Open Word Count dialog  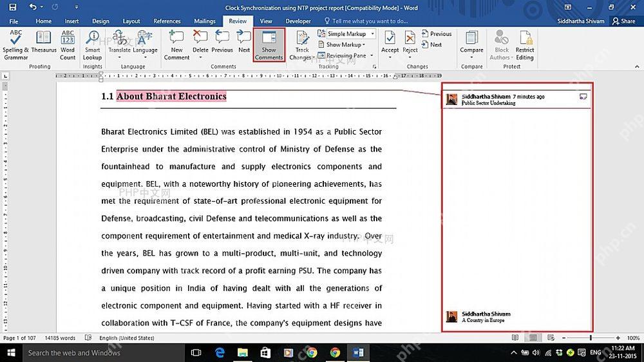pyautogui.click(x=68, y=45)
